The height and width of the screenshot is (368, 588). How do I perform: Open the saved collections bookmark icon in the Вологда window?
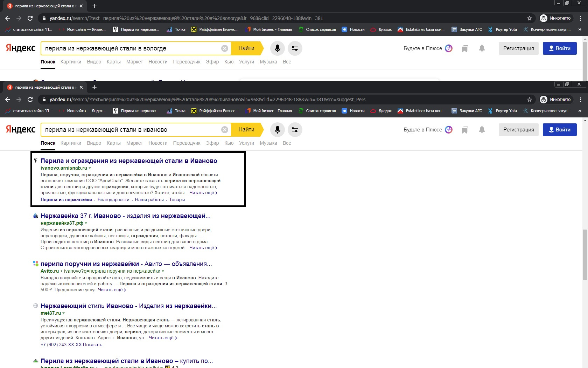[465, 49]
